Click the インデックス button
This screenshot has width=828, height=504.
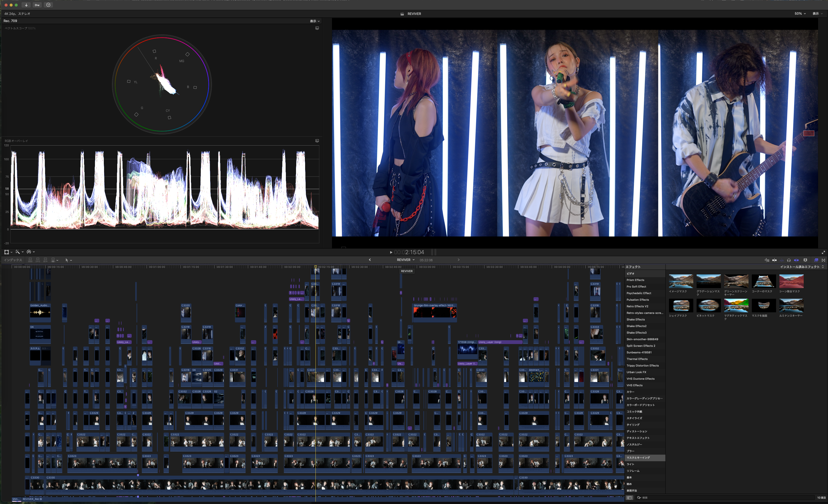pyautogui.click(x=13, y=260)
